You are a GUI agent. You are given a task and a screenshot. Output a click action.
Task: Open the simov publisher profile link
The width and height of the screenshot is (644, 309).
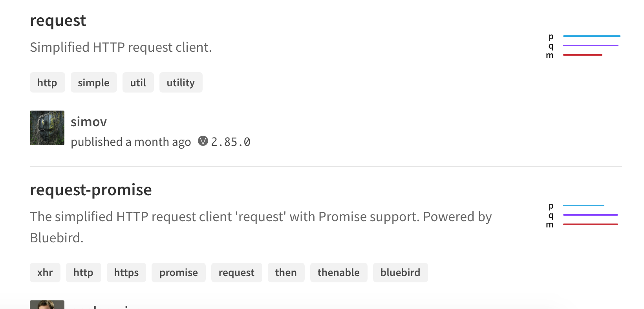pos(89,122)
